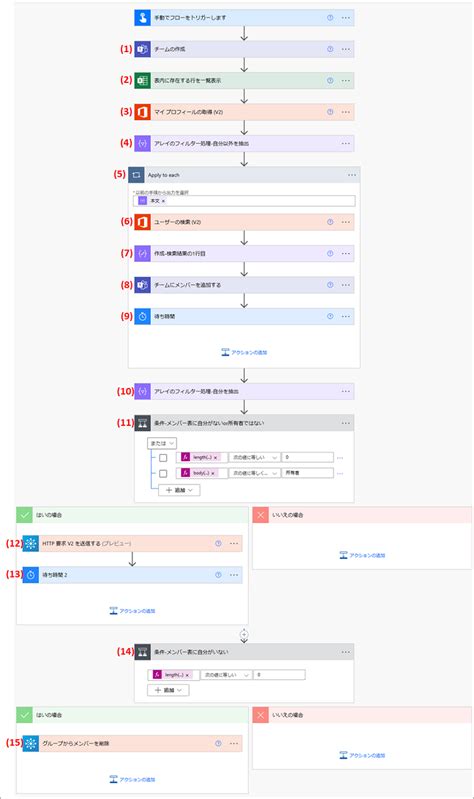Expand the または operator dropdown
This screenshot has height=799, width=474.
(162, 443)
